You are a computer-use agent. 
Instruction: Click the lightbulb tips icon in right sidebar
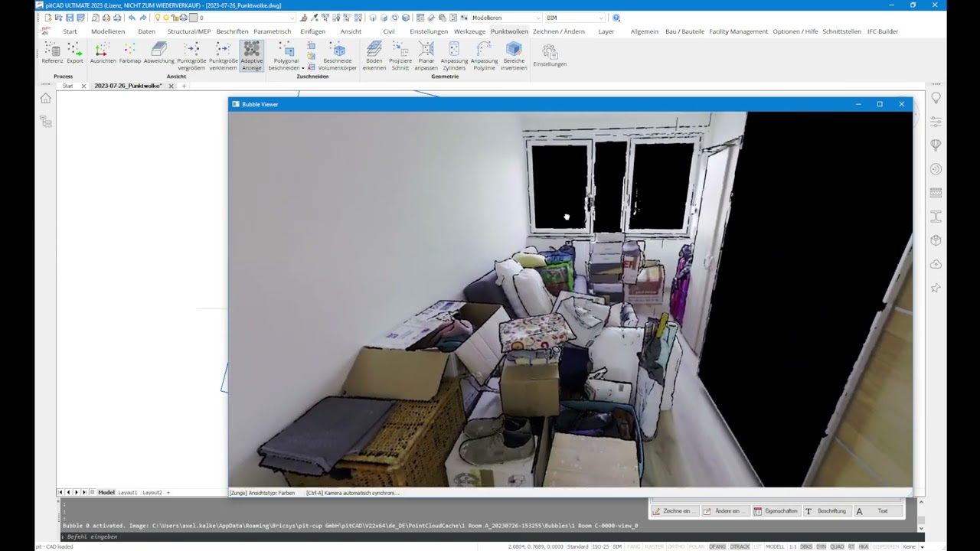click(936, 98)
